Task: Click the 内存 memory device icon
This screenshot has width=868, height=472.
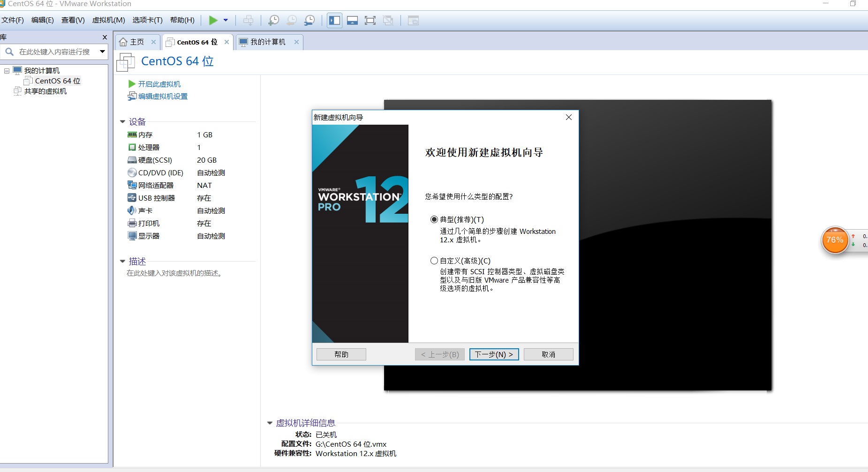Action: pos(132,135)
